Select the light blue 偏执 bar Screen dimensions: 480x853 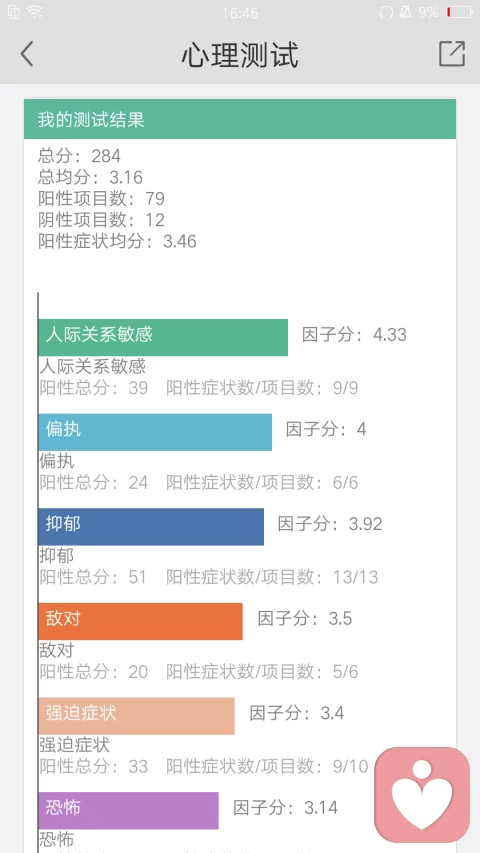click(155, 432)
